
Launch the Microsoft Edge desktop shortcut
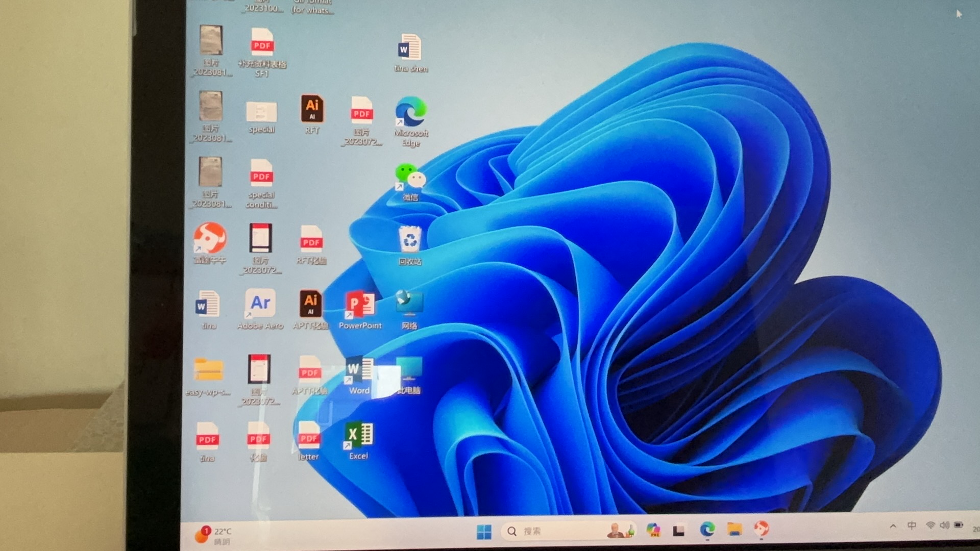(x=411, y=121)
